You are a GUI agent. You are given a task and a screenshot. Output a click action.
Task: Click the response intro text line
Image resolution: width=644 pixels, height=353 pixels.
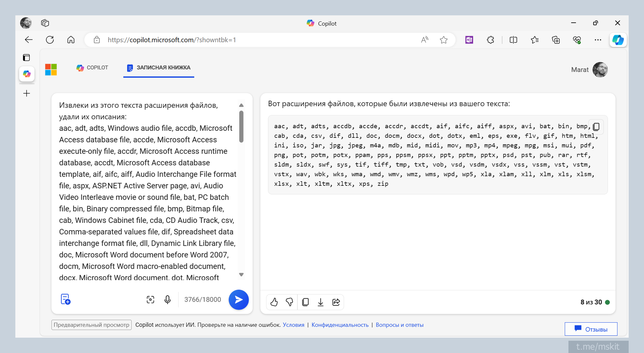389,104
